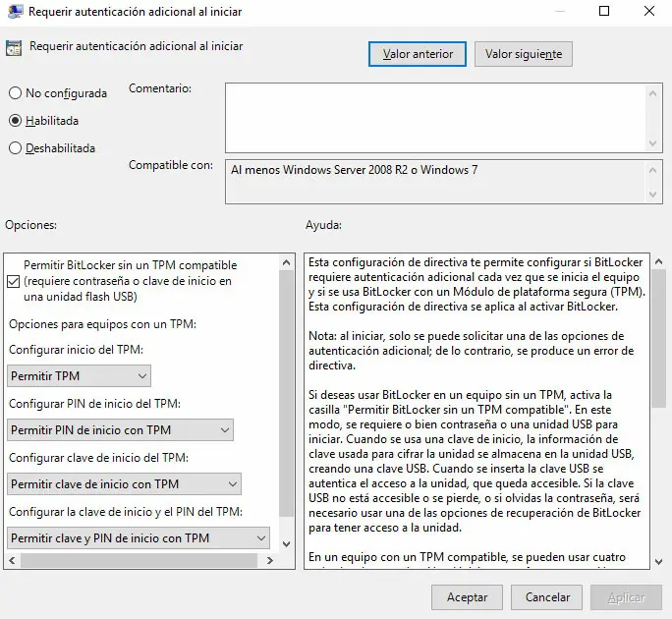Go to Valor siguiente
This screenshot has height=619, width=672.
(524, 54)
